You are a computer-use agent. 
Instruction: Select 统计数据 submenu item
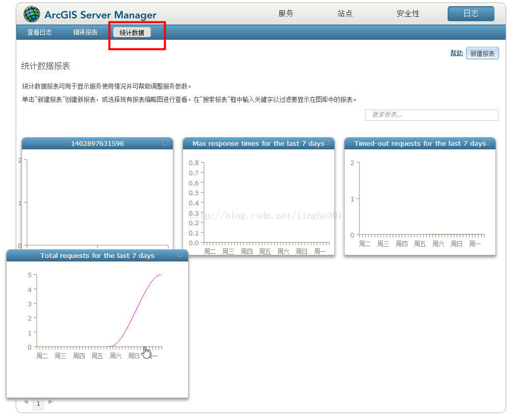tap(132, 33)
